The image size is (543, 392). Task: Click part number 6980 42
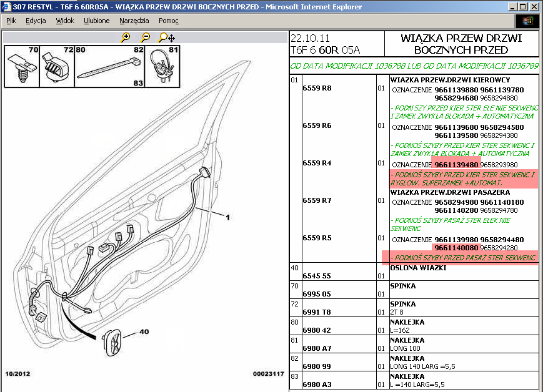pos(317,330)
